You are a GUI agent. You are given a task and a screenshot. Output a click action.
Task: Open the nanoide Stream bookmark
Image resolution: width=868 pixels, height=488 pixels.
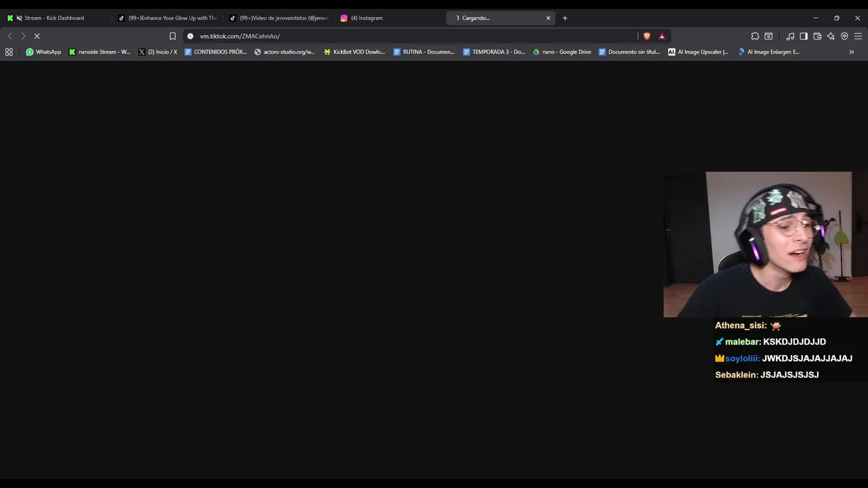100,52
